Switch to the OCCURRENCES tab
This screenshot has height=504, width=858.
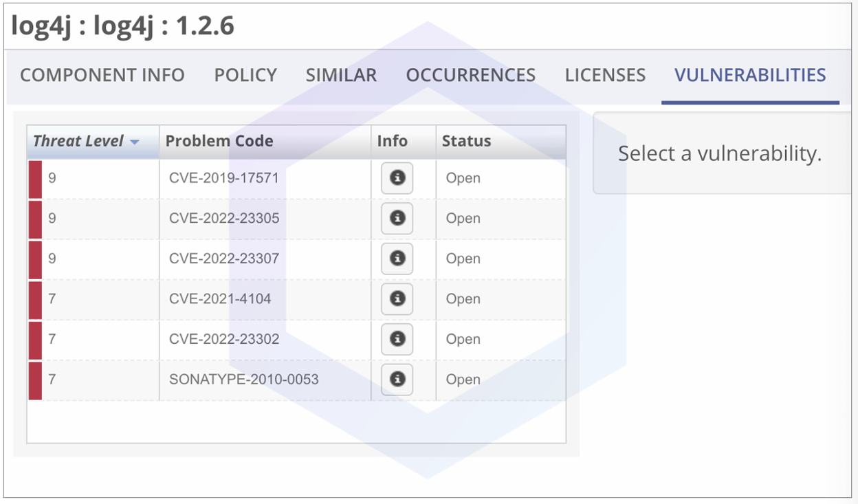tap(470, 75)
